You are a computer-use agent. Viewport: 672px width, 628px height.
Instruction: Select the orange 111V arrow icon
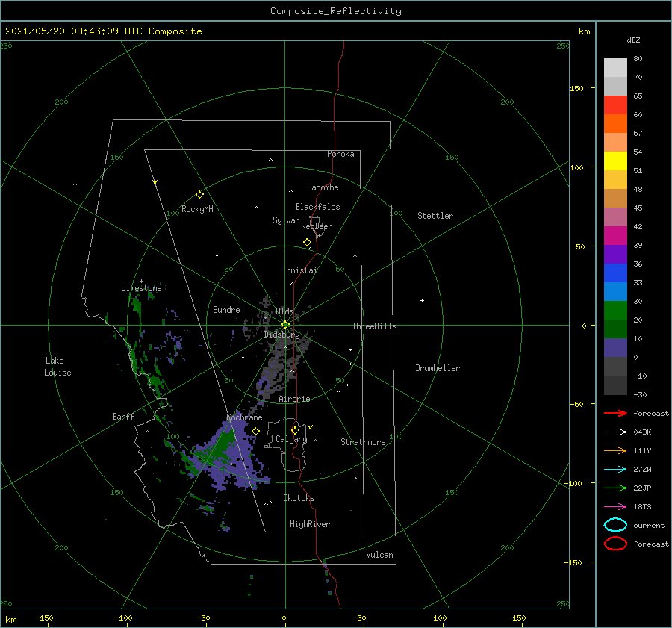pos(615,450)
